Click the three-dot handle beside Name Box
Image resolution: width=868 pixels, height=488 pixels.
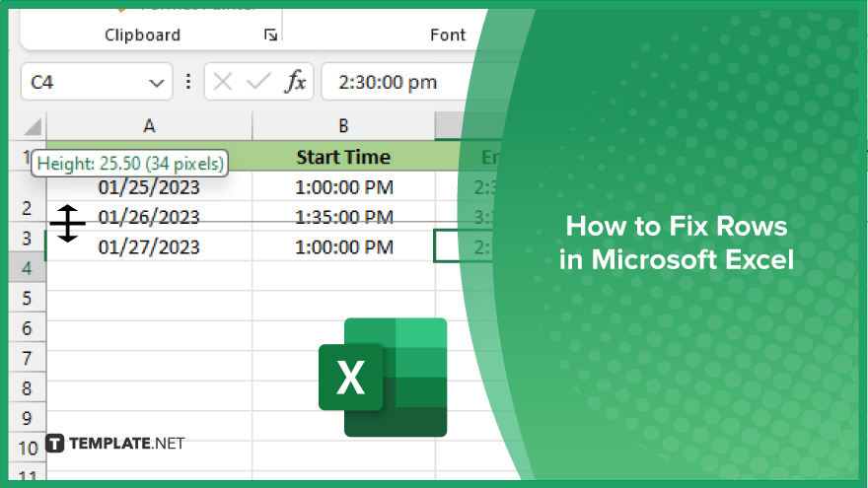pos(188,82)
